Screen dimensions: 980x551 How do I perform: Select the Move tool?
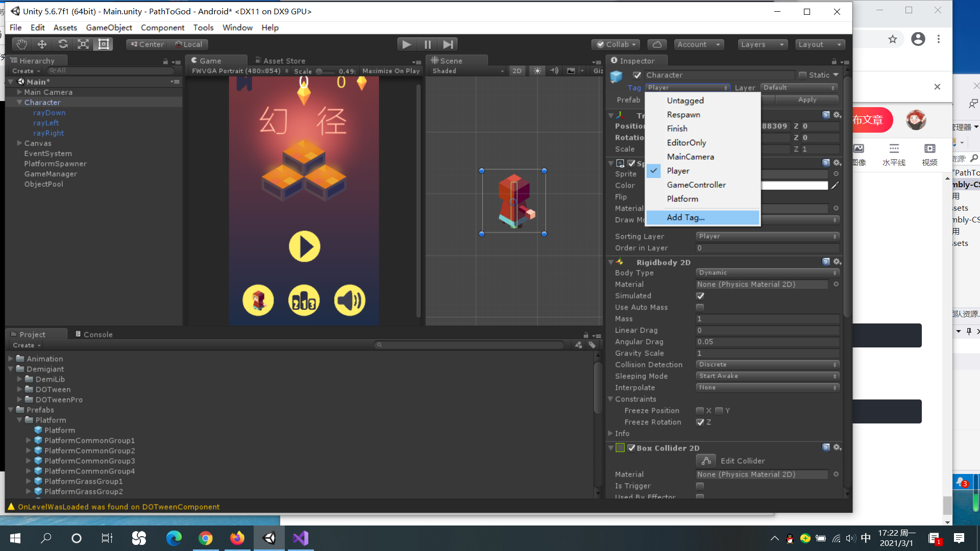42,44
